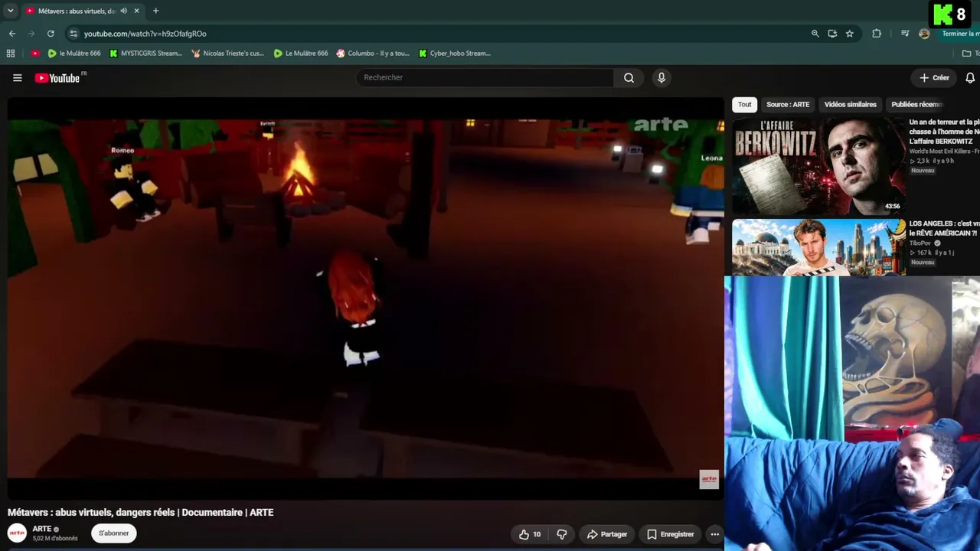
Task: View site information icon in address bar
Action: point(73,34)
